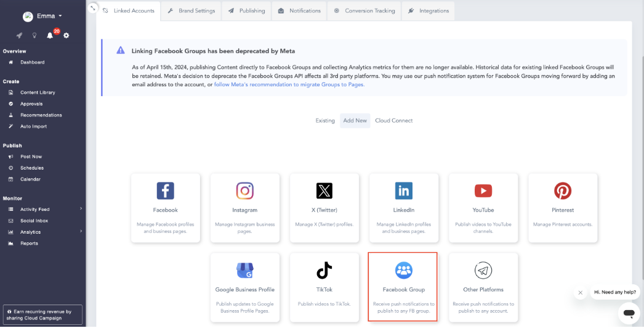Viewport: 644px width, 328px height.
Task: Collapse the sidebar with the toggle arrow
Action: click(x=92, y=8)
